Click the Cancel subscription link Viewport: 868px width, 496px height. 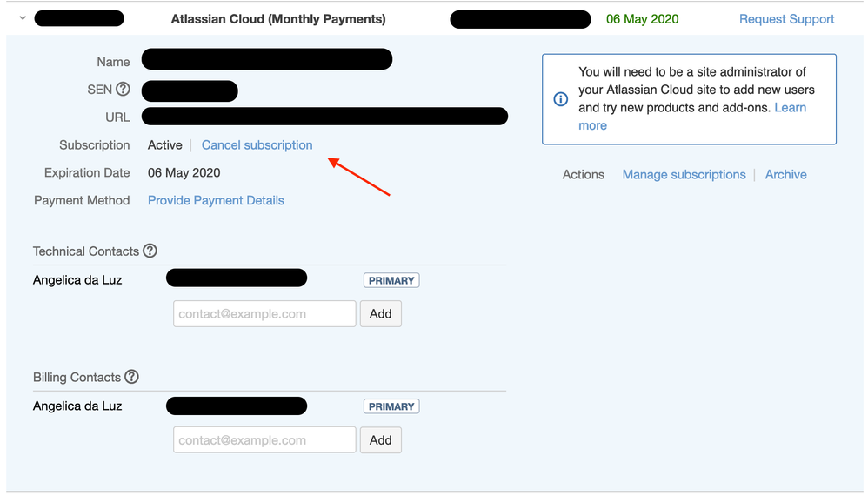click(x=257, y=145)
